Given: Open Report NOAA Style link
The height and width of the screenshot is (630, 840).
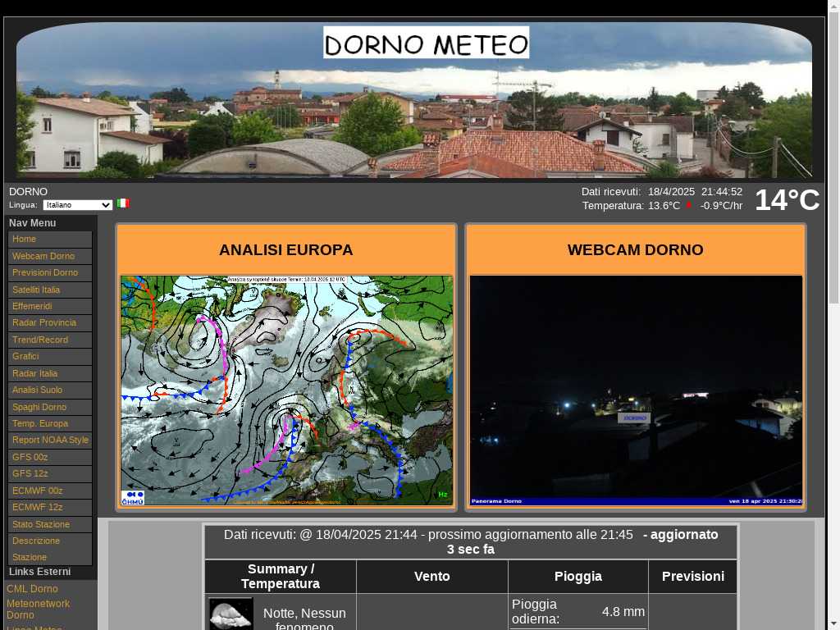Looking at the screenshot, I should click(x=50, y=440).
